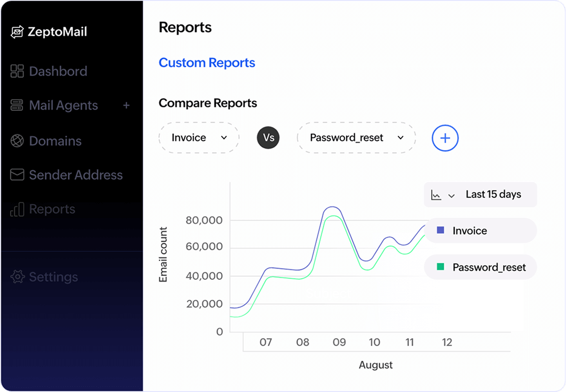Select Reports in the sidebar

click(x=52, y=209)
